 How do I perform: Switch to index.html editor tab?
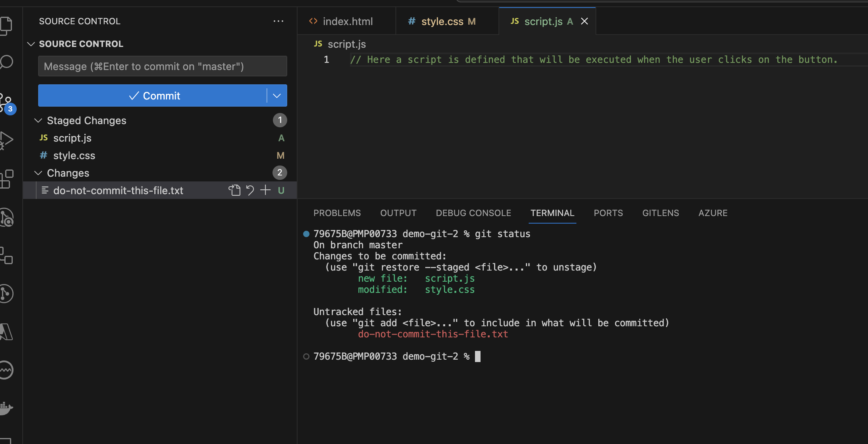(x=346, y=21)
